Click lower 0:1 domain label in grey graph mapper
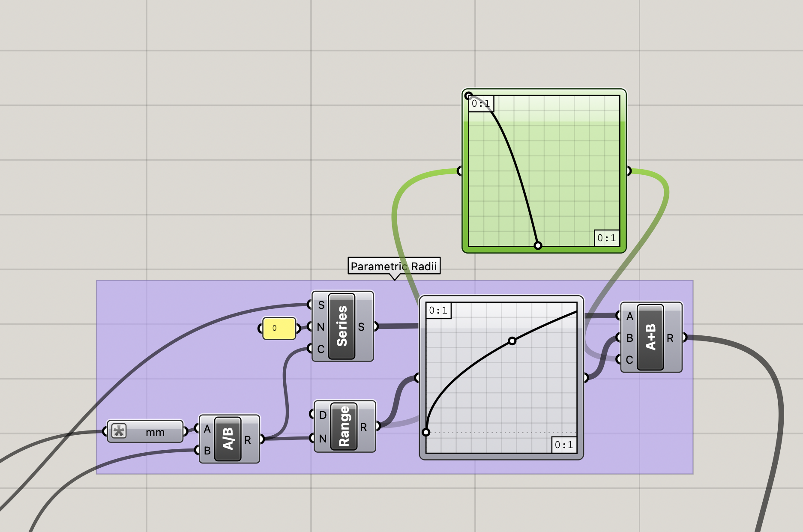The image size is (803, 532). 564,445
